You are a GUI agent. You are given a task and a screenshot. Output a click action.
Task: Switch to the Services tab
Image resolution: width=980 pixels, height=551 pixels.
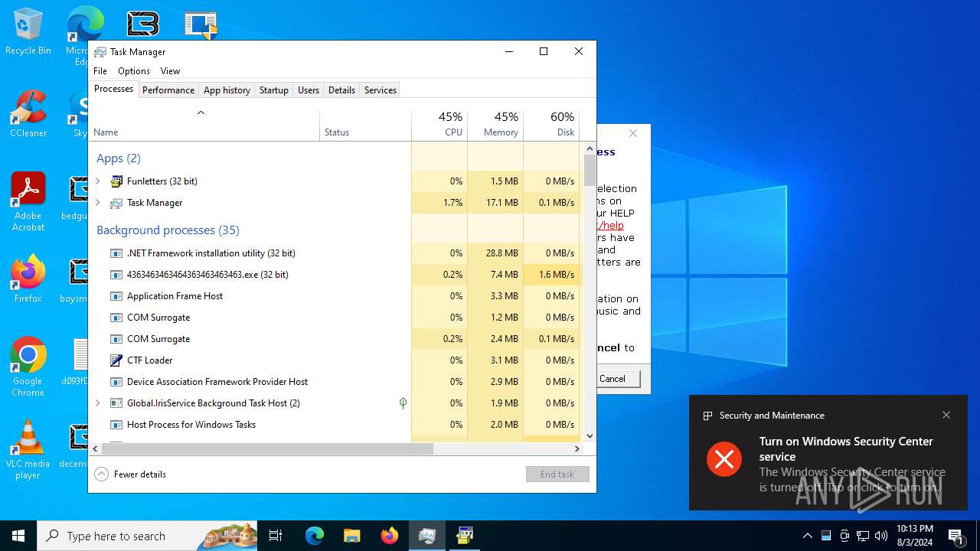(x=381, y=90)
